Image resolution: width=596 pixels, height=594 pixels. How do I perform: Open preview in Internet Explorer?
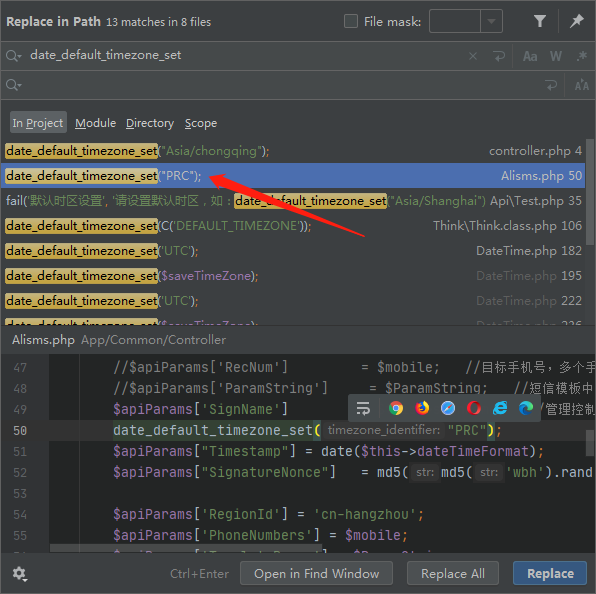(500, 408)
